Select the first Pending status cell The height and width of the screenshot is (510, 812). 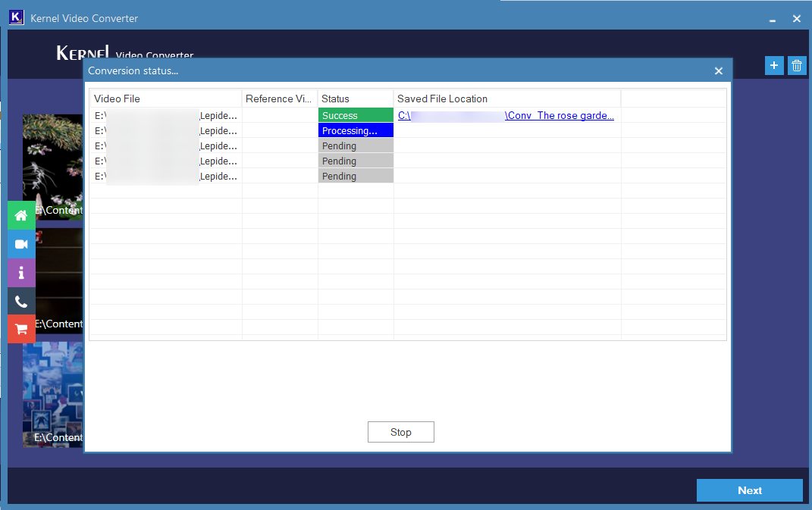pyautogui.click(x=356, y=146)
